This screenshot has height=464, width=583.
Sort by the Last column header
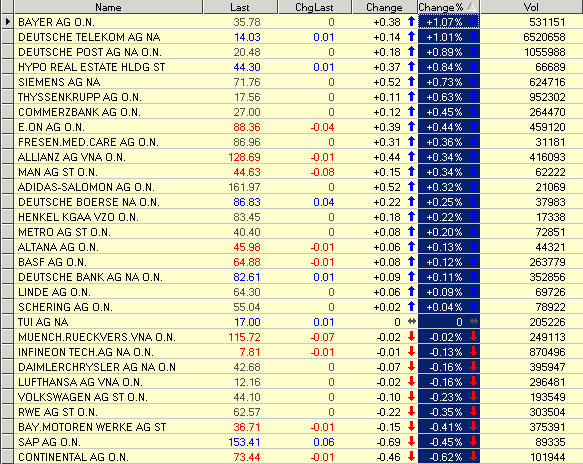240,7
